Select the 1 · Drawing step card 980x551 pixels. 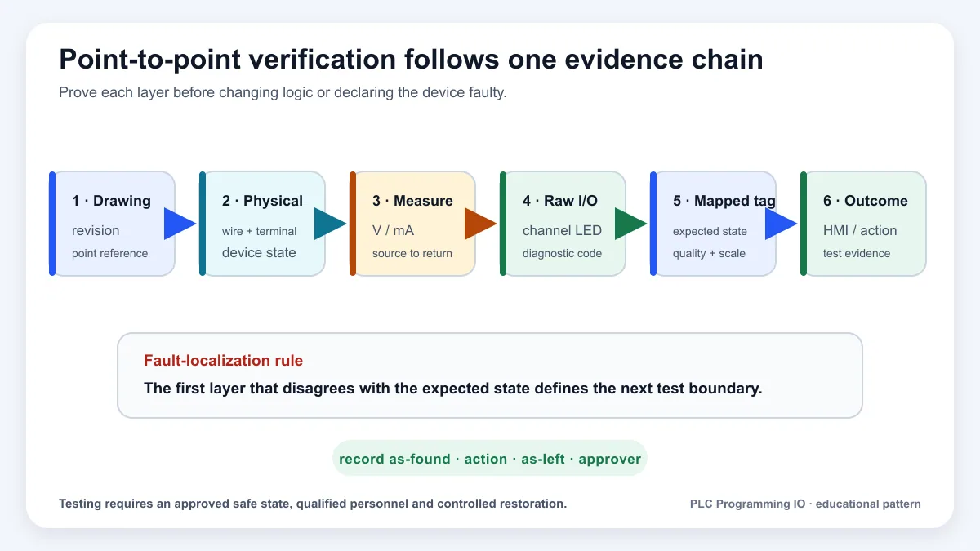point(113,224)
